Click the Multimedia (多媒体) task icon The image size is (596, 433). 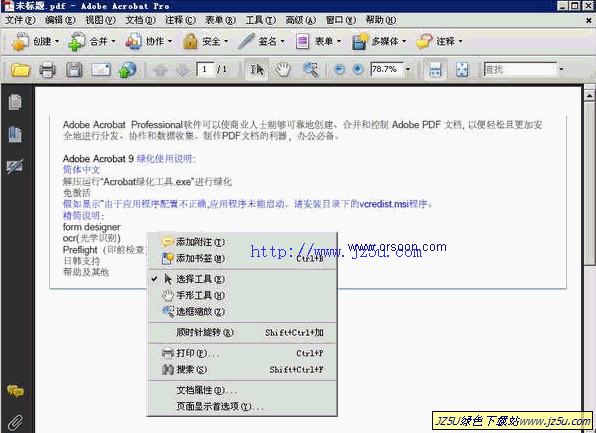coord(359,41)
